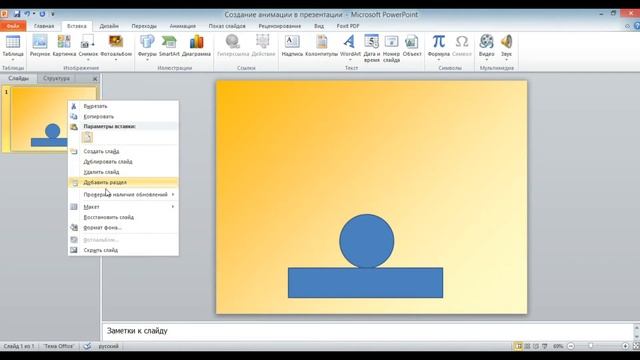Open the Картинка clip art tool
The image size is (640, 360).
[x=64, y=45]
